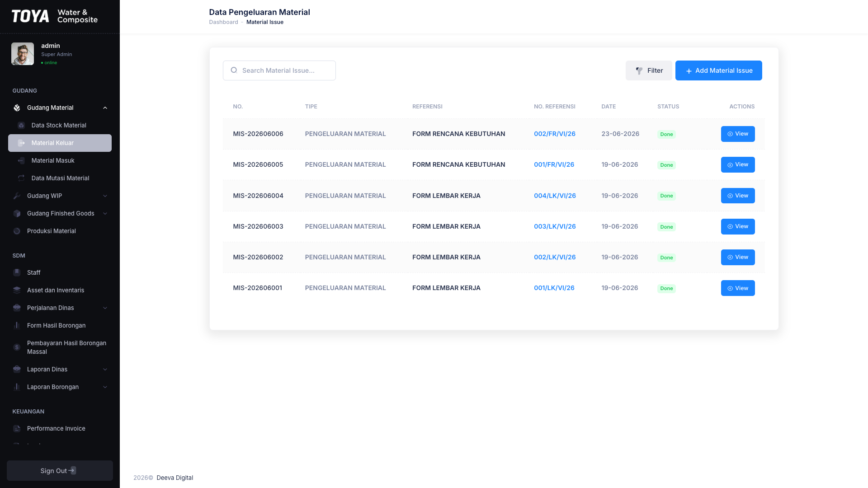Image resolution: width=868 pixels, height=488 pixels.
Task: Click the Staff icon in sidebar
Action: tap(17, 273)
